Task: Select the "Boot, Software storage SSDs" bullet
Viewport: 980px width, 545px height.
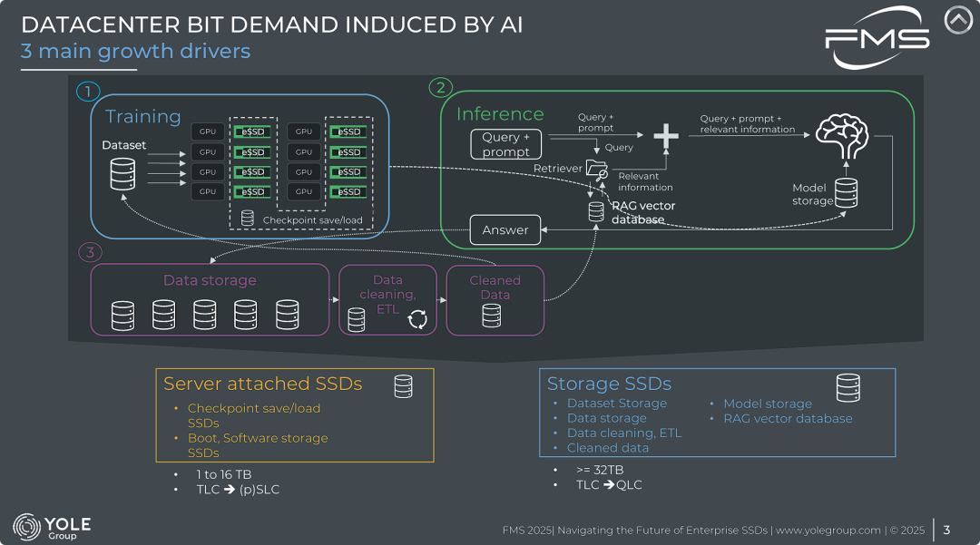Action: point(258,445)
